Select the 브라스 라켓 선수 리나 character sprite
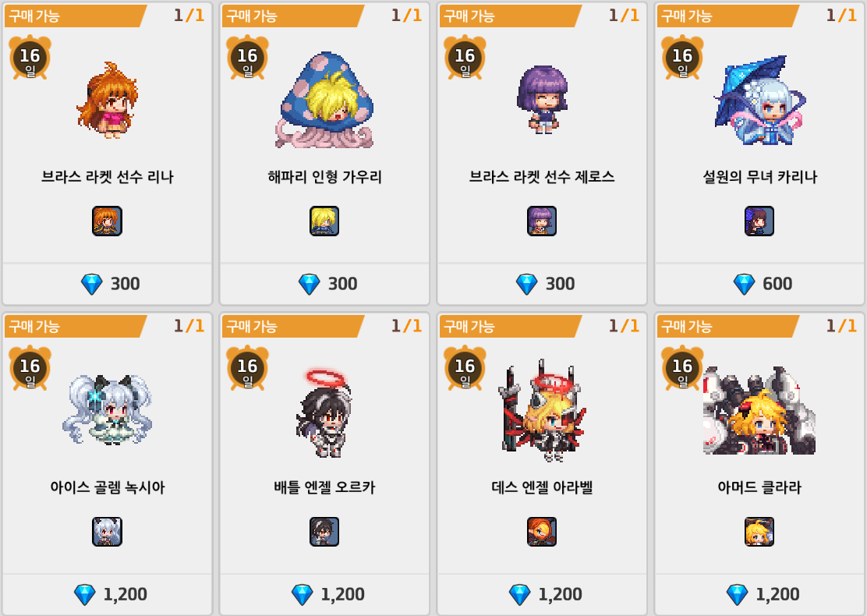 [108, 100]
